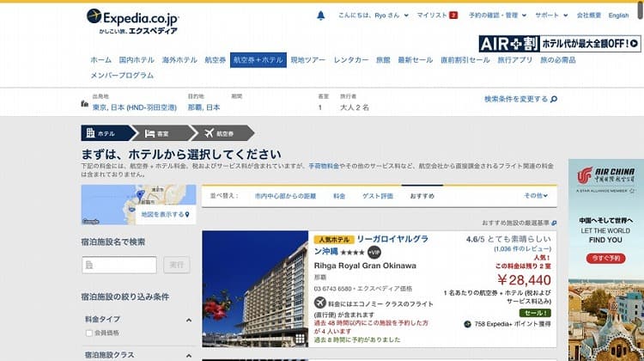
Task: Select the 航空券+ホテル nav tab
Action: [x=258, y=60]
